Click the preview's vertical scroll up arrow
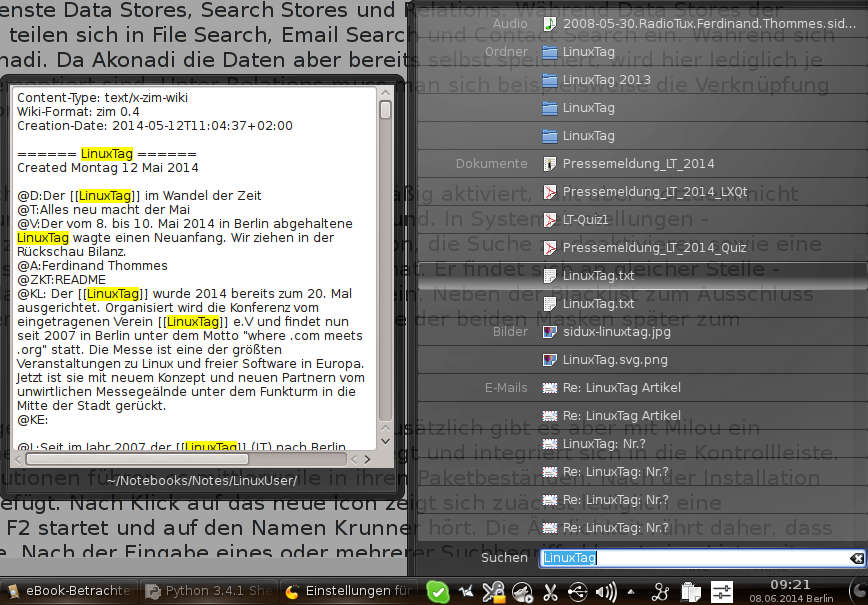 (x=385, y=92)
